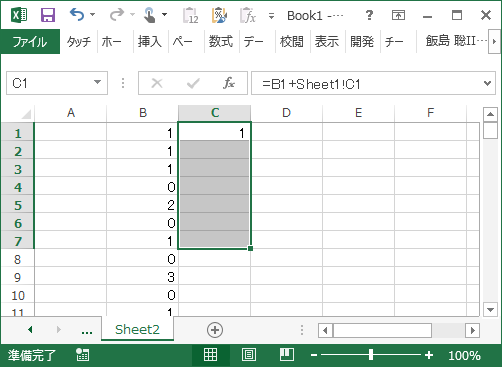Click the paste formulas fx icon
This screenshot has width=502, height=367.
(248, 15)
